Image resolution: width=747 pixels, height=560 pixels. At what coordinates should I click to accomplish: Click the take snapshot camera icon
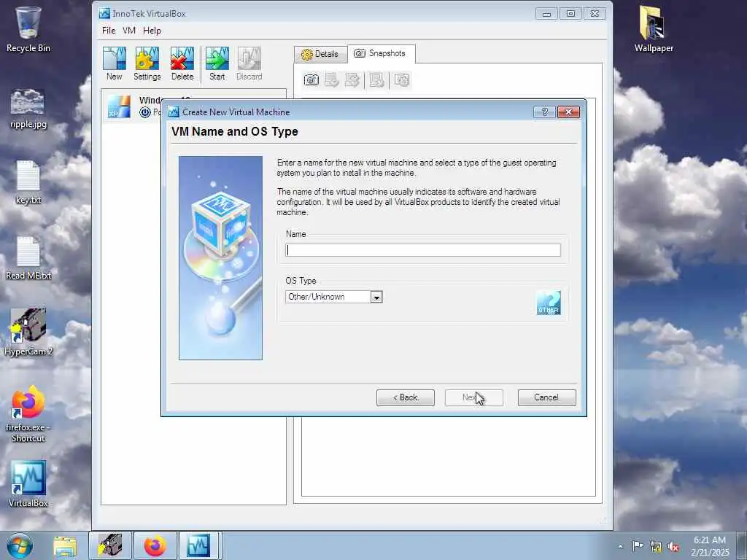[311, 79]
